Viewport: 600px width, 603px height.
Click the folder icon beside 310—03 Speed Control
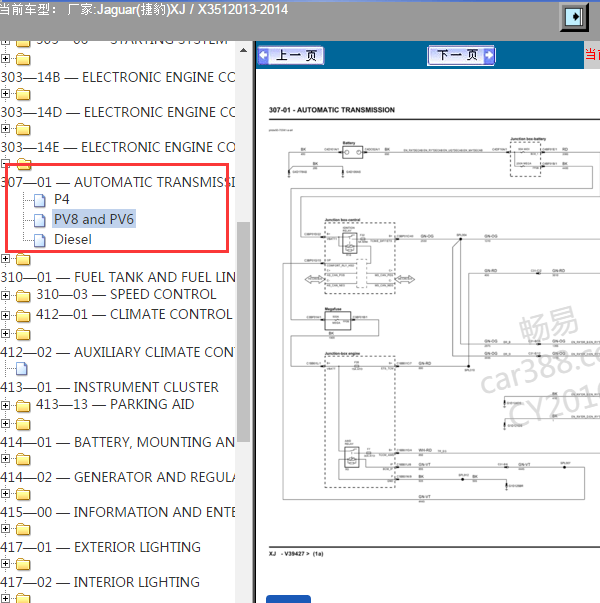tap(23, 296)
